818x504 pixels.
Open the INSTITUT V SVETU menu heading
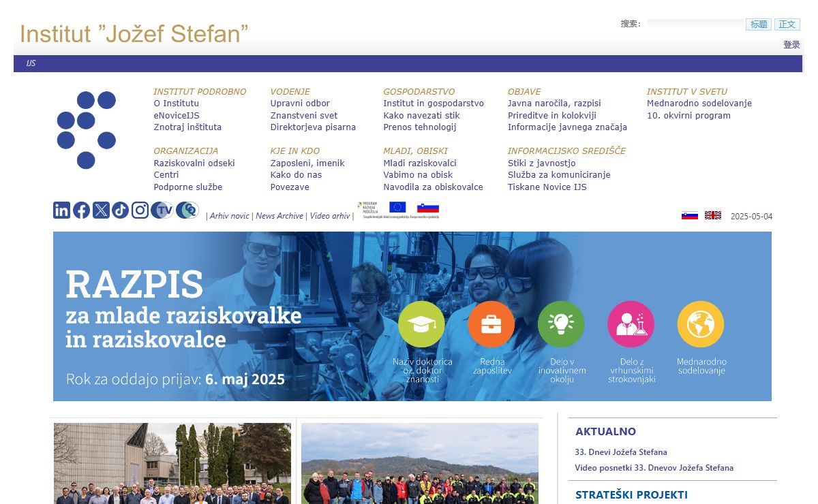click(x=687, y=91)
